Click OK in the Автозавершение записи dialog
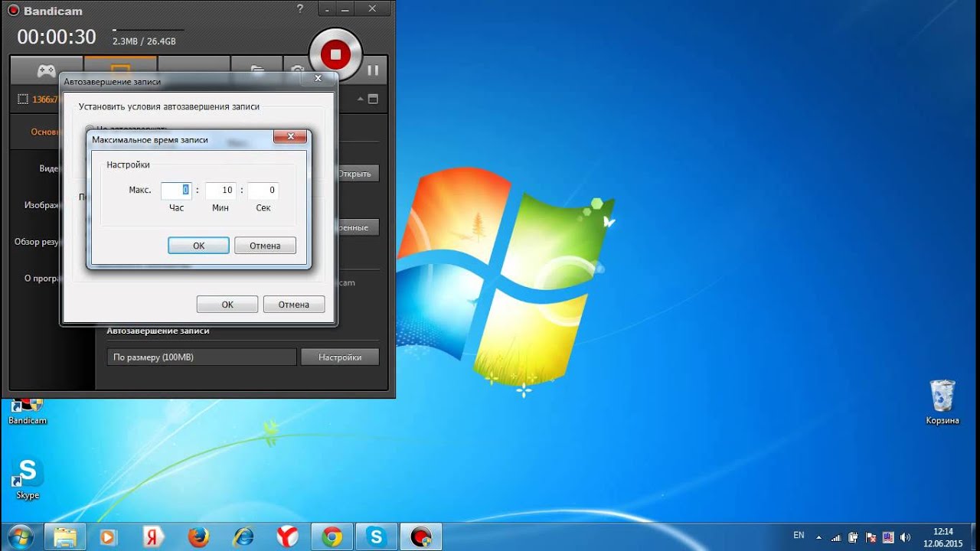This screenshot has height=551, width=980. pos(227,305)
